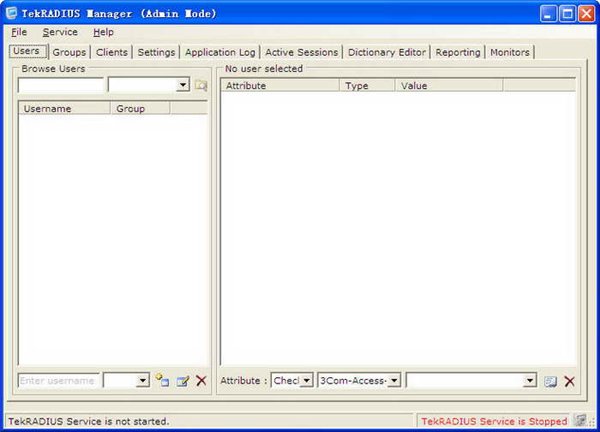The height and width of the screenshot is (432, 600).
Task: Click the TekRADIUS Manager title bar icon
Action: coord(11,13)
